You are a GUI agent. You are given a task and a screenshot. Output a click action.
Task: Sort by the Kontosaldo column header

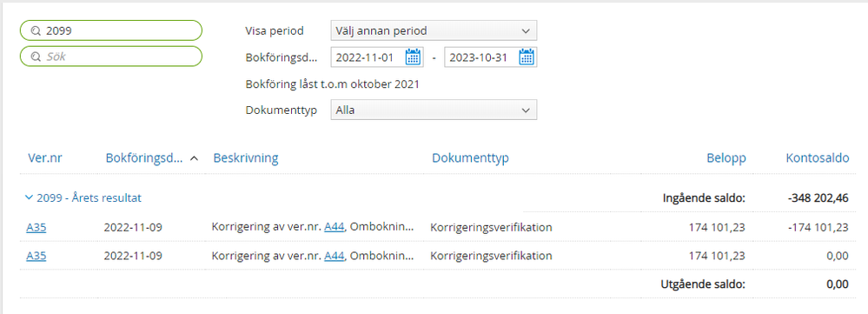point(817,158)
